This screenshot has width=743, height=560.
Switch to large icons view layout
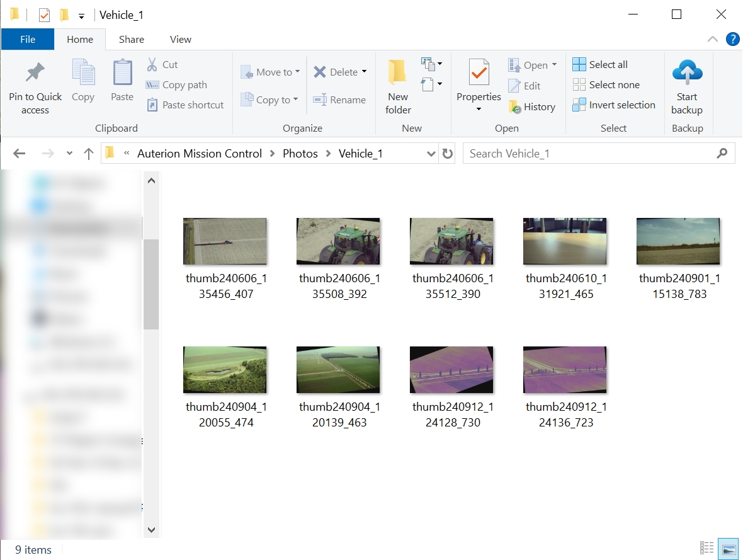[x=729, y=549]
